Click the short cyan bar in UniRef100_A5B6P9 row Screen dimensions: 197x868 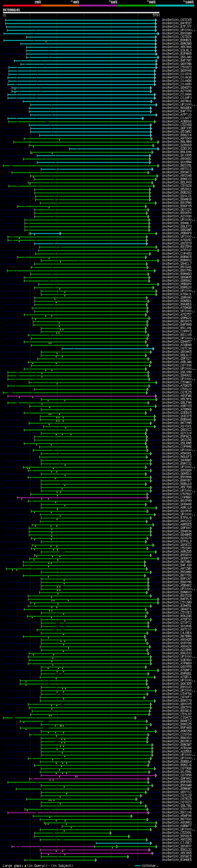point(46,233)
